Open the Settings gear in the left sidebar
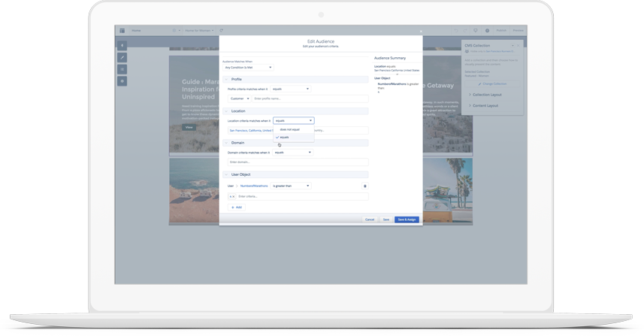Viewport: 644px width, 336px height. [x=122, y=81]
